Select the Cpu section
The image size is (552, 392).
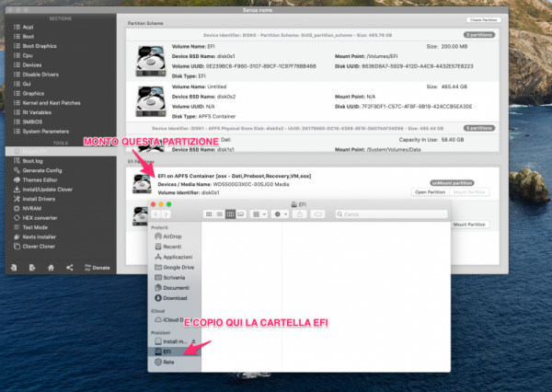pyautogui.click(x=28, y=55)
